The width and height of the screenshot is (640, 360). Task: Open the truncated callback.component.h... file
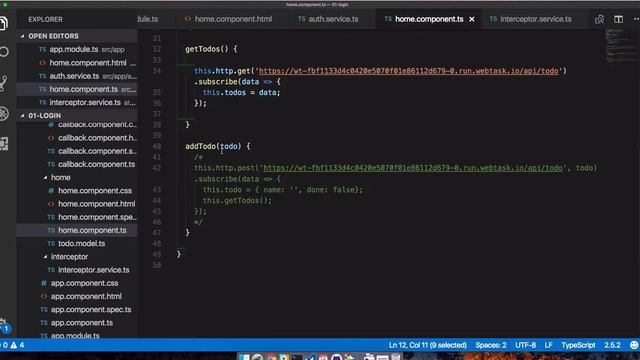tap(77, 138)
